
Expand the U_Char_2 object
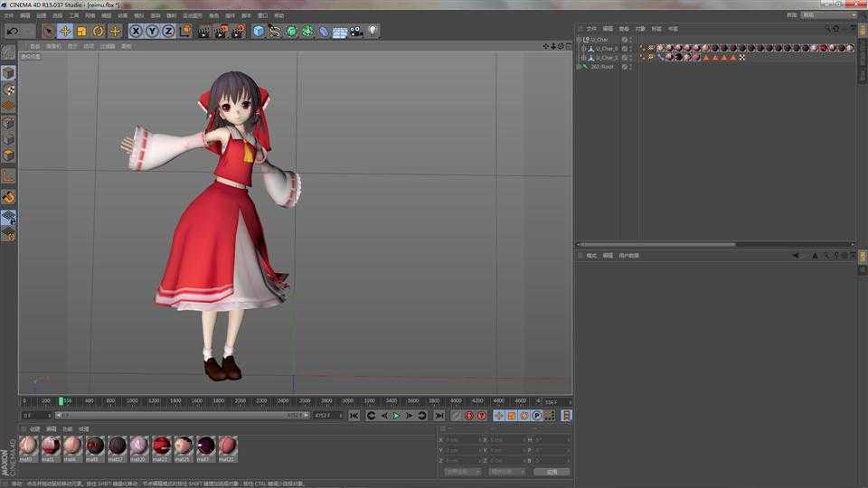coord(583,58)
